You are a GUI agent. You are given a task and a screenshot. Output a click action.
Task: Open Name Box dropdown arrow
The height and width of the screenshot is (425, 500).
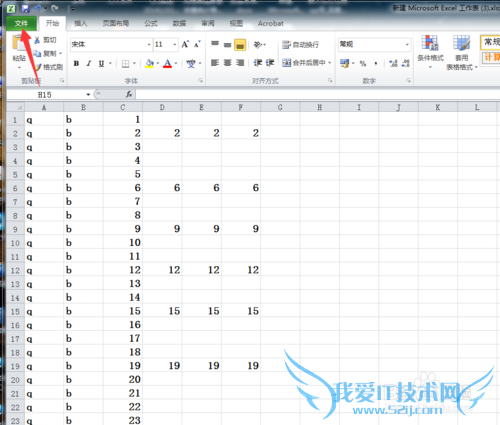point(88,95)
